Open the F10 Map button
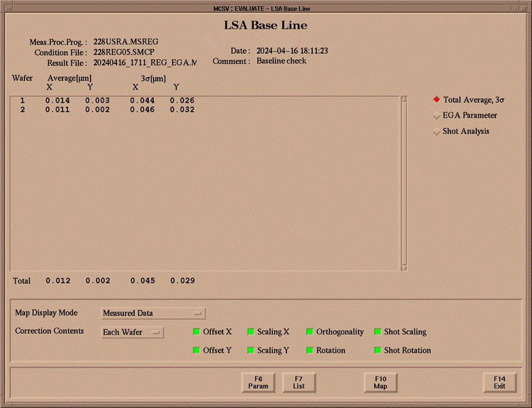 pos(380,383)
